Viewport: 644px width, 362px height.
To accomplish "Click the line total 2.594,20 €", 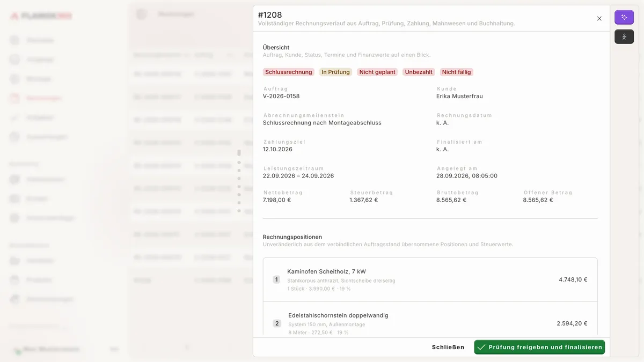I will point(572,323).
